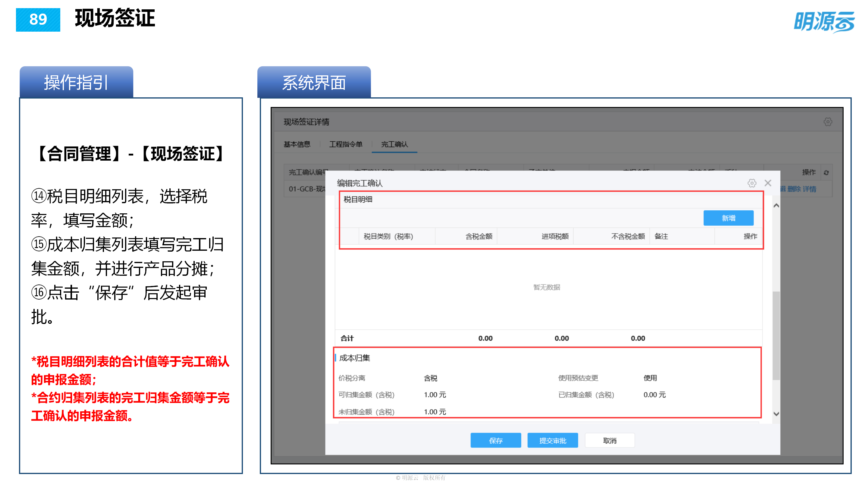This screenshot has height=487, width=868.
Task: Click the upward scroll chevron in the dialog
Action: [x=777, y=205]
